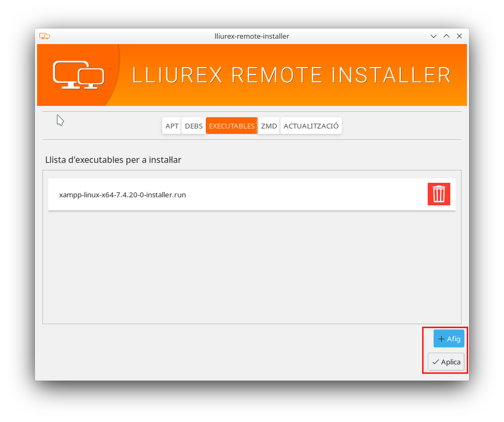This screenshot has height=422, width=504.
Task: Delete xampp installer with the trash icon
Action: [x=438, y=194]
